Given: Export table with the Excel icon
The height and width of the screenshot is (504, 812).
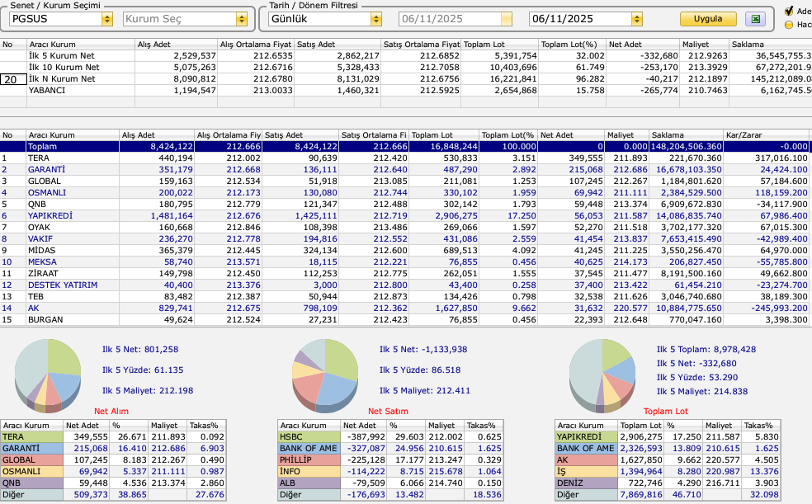Looking at the screenshot, I should pyautogui.click(x=756, y=19).
